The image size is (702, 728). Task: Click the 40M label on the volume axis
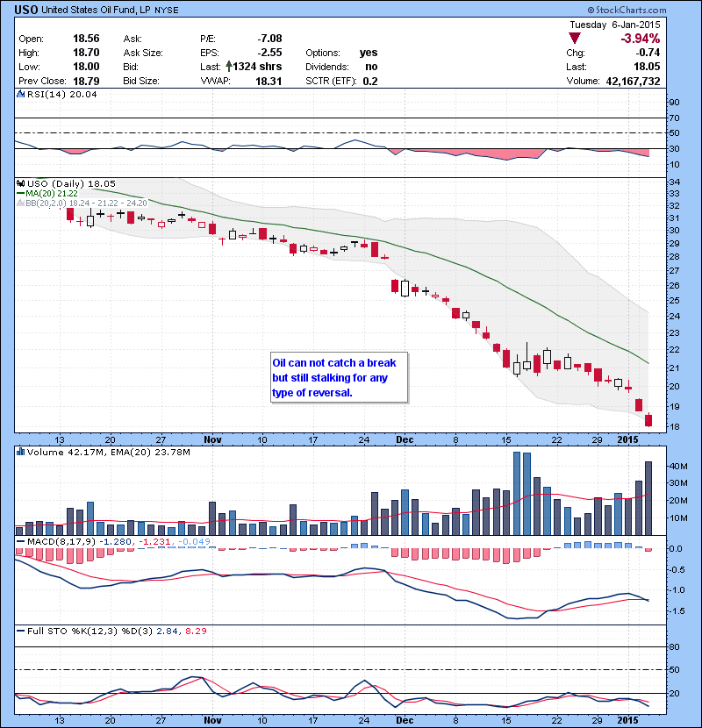coord(677,466)
